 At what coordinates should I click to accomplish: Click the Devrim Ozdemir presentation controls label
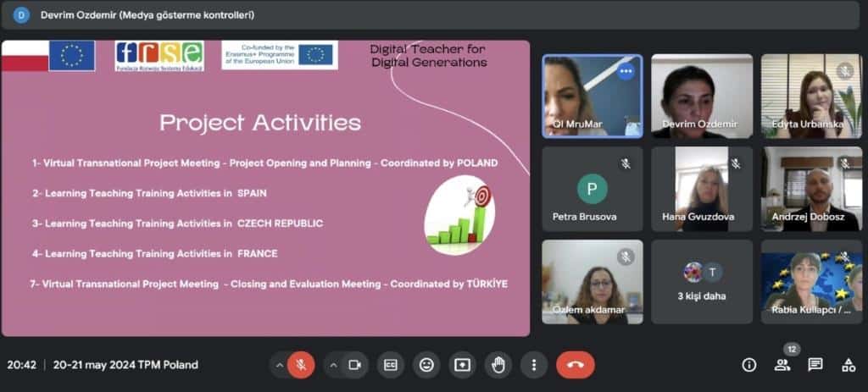147,15
